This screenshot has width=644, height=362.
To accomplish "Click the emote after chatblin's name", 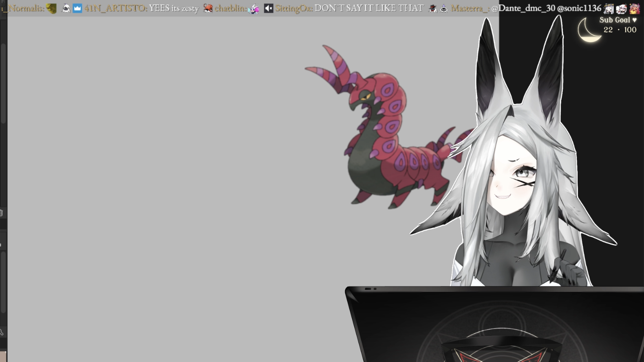I will 254,9.
